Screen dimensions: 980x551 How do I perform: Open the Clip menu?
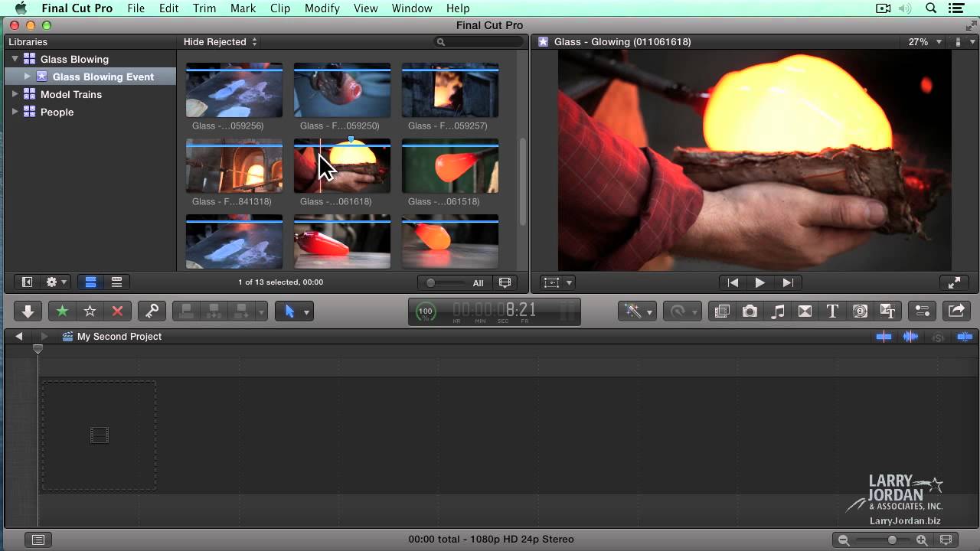[280, 8]
